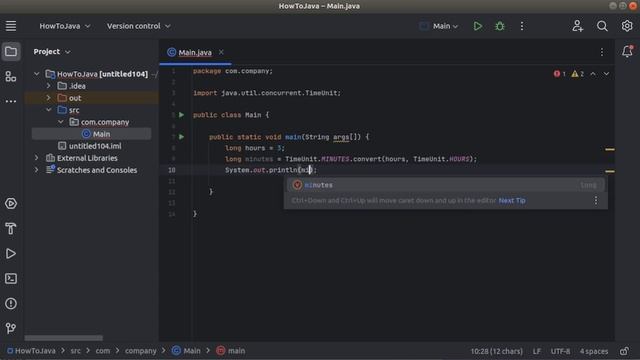The image size is (640, 360).
Task: Collapse the src folder
Action: point(49,110)
